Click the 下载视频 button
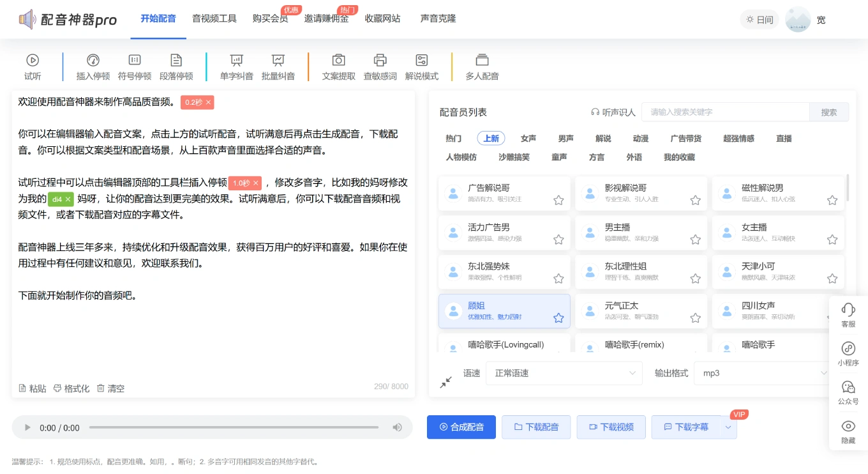868x474 pixels. coord(611,427)
